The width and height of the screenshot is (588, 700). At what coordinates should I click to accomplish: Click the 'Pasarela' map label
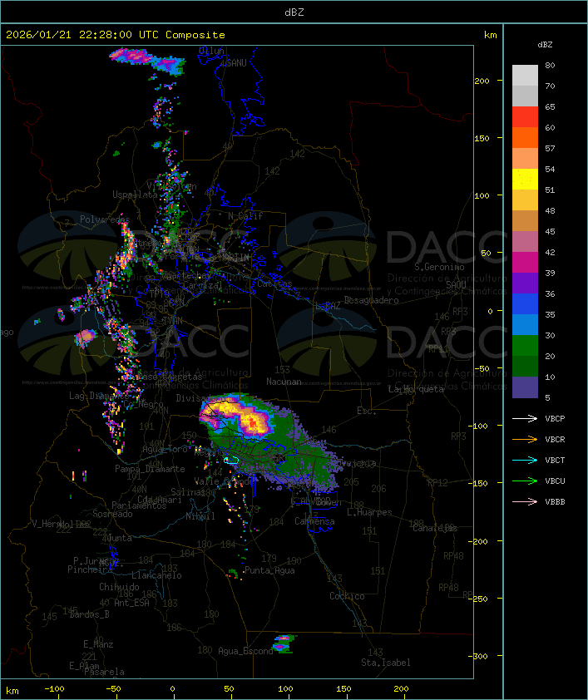tap(104, 672)
